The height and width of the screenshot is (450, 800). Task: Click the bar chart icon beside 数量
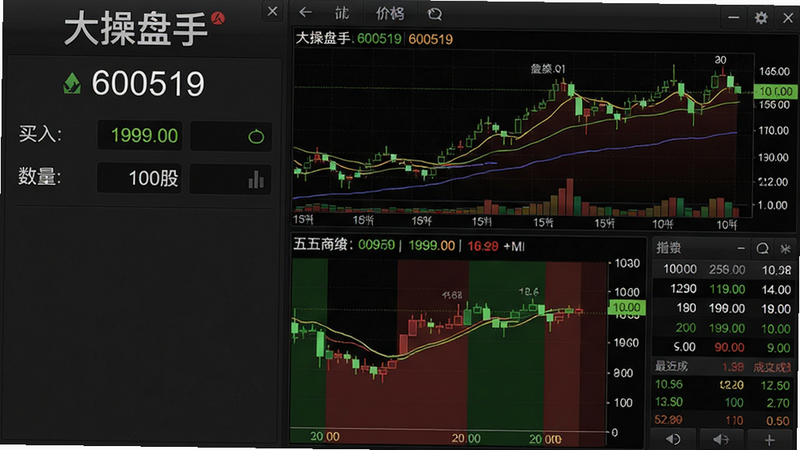(x=256, y=179)
